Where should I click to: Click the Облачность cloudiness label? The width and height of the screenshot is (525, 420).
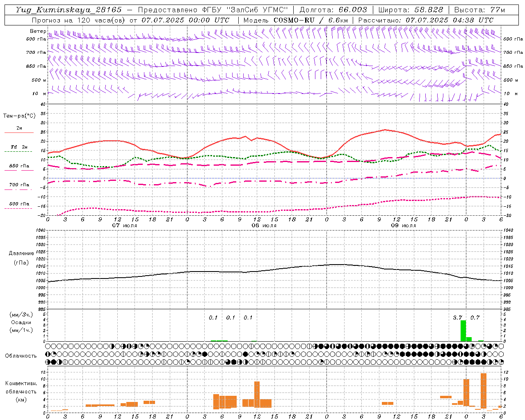pyautogui.click(x=21, y=356)
